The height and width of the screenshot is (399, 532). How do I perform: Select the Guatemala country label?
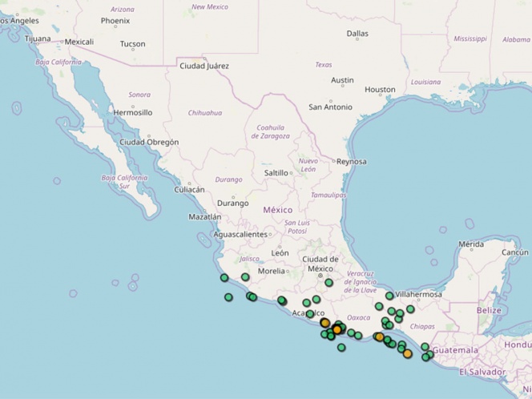pyautogui.click(x=455, y=351)
